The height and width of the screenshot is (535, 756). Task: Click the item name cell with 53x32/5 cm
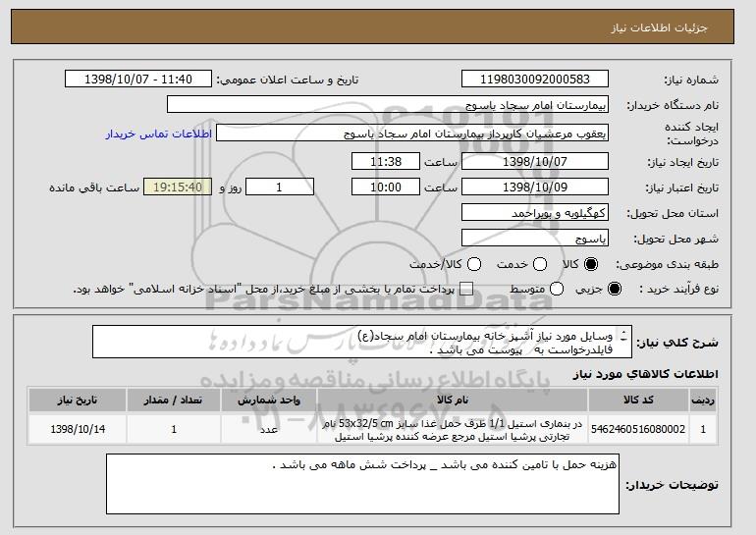pyautogui.click(x=453, y=429)
